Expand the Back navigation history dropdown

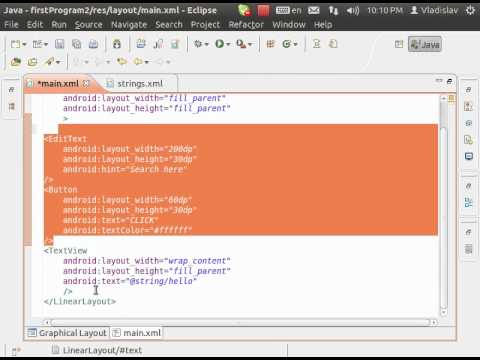coord(146,62)
